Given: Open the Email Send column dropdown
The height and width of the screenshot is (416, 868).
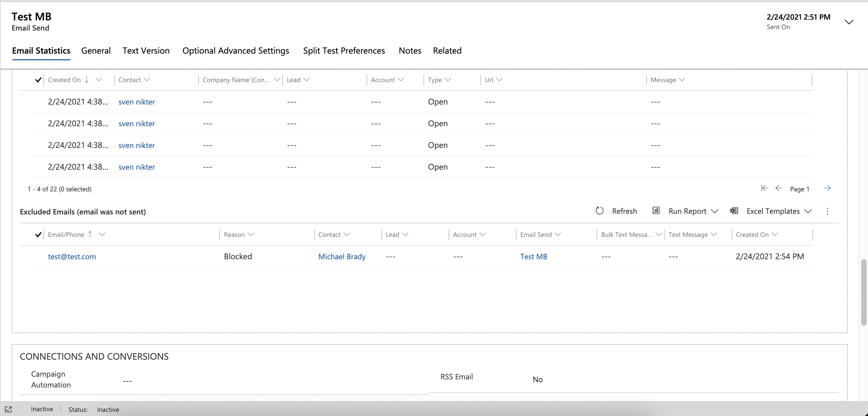Looking at the screenshot, I should coord(558,234).
